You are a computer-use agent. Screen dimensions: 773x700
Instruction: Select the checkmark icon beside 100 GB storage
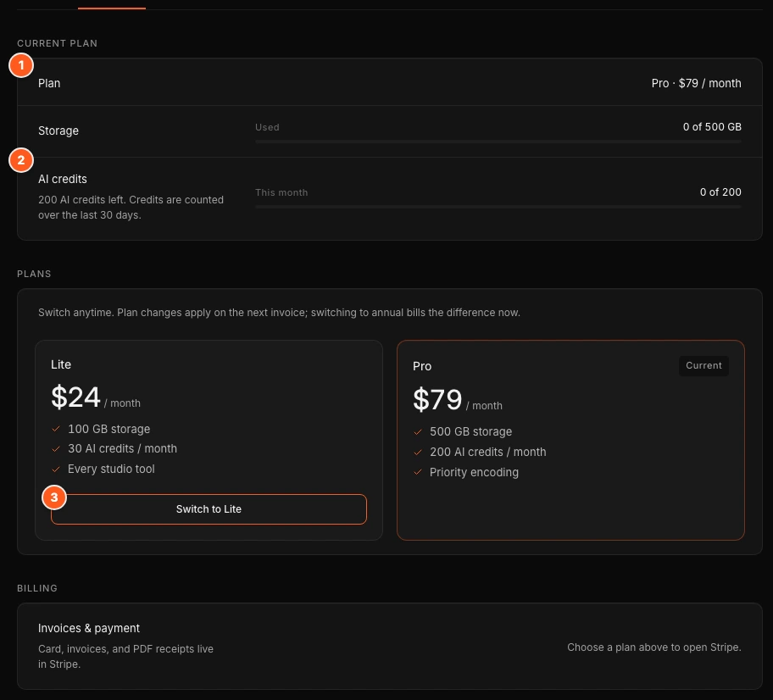(56, 429)
